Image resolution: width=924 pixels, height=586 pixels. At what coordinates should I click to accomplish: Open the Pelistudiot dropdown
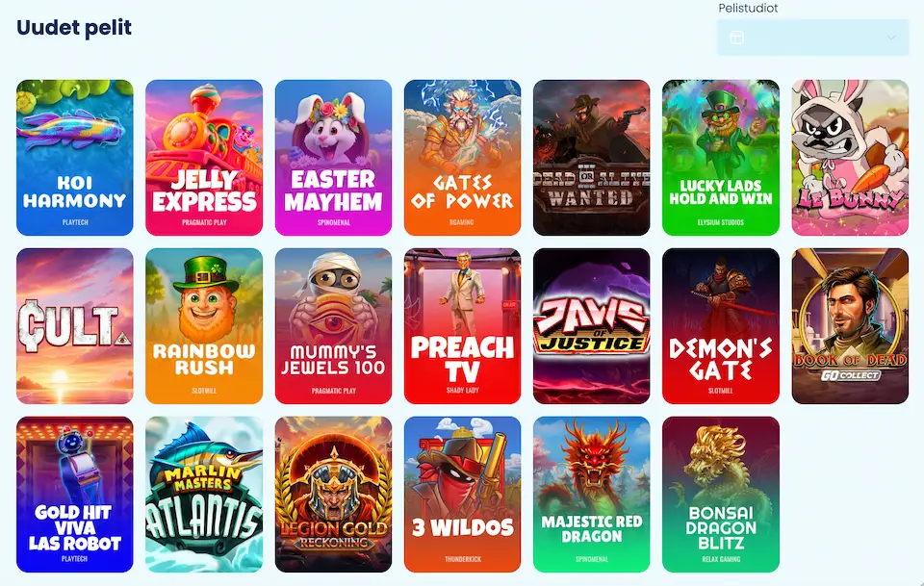click(812, 38)
